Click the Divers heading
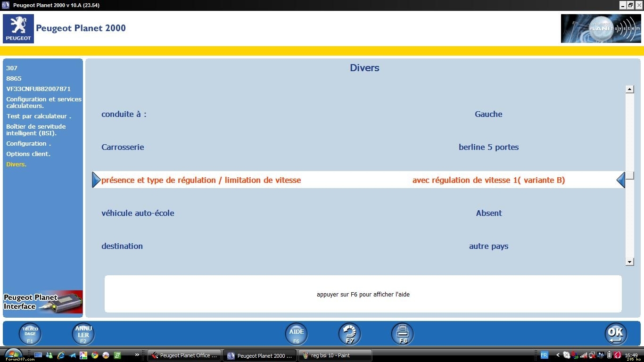The image size is (644, 362). click(364, 68)
